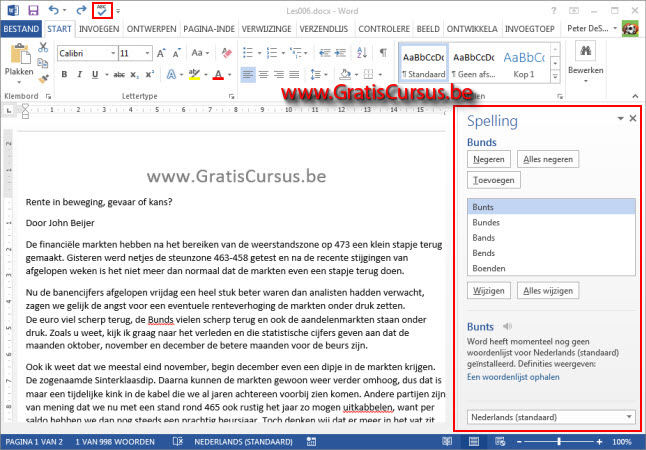
Task: Activate the Format Painter brush
Action: (42, 77)
